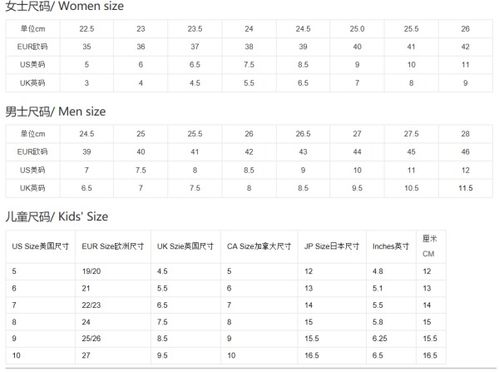Click the JP Size column header
This screenshot has height=372, width=499.
pos(332,247)
